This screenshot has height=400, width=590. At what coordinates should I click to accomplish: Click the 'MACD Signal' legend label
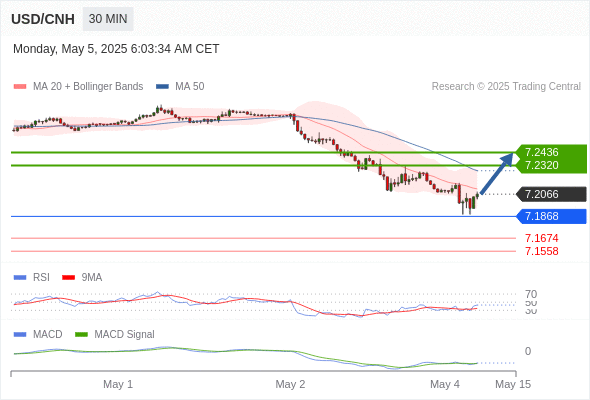pyautogui.click(x=125, y=335)
